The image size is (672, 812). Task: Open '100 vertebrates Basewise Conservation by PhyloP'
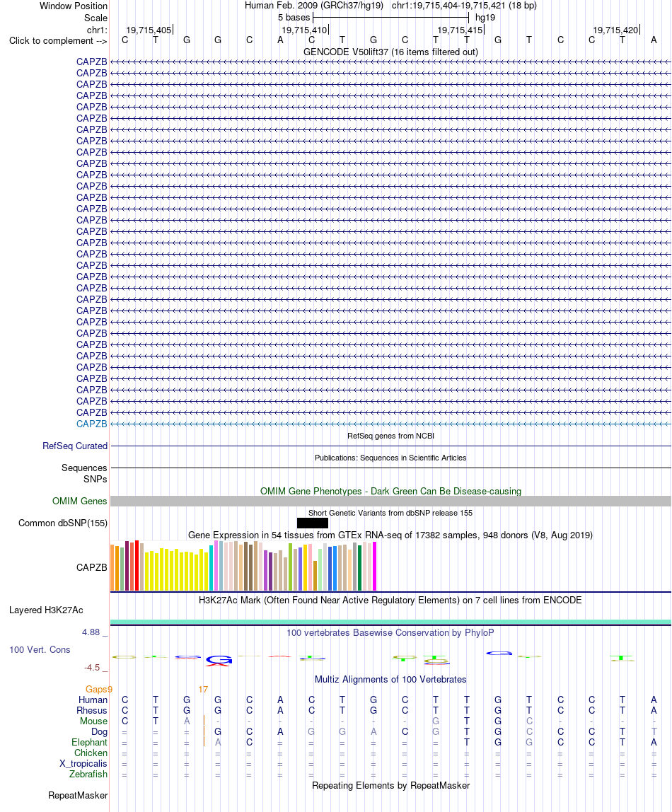[x=390, y=633]
